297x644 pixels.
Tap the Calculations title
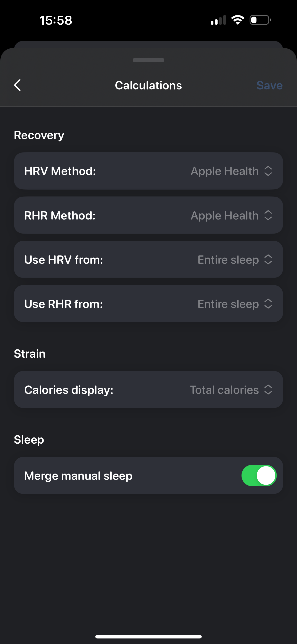pos(148,85)
